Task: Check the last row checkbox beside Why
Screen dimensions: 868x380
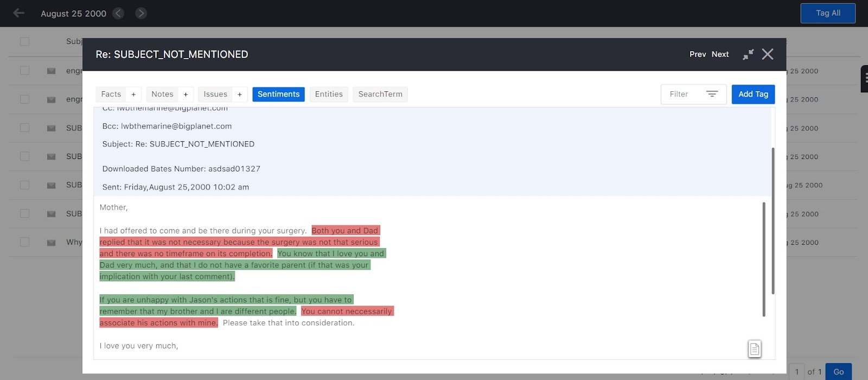Action: (25, 242)
